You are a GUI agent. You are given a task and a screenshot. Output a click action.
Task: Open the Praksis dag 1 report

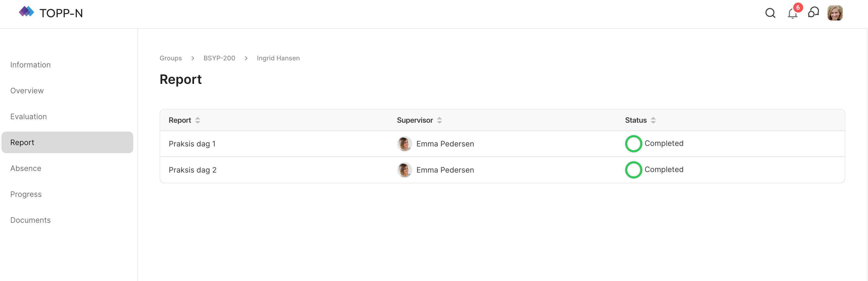click(192, 144)
